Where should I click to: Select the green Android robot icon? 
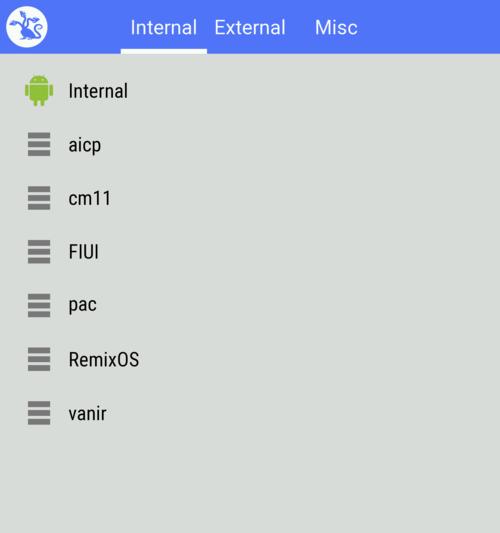point(39,91)
